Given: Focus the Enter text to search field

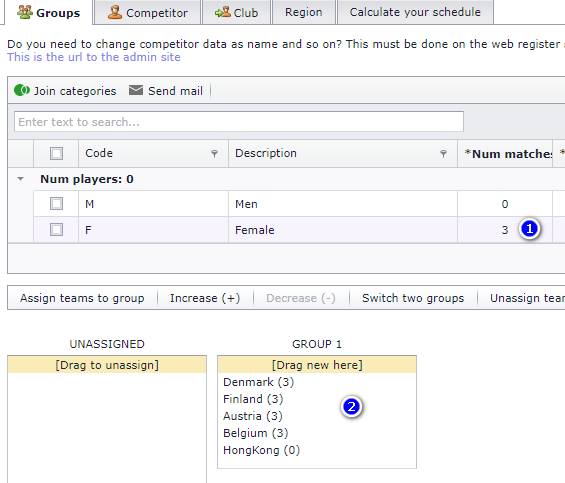Looking at the screenshot, I should click(x=239, y=121).
